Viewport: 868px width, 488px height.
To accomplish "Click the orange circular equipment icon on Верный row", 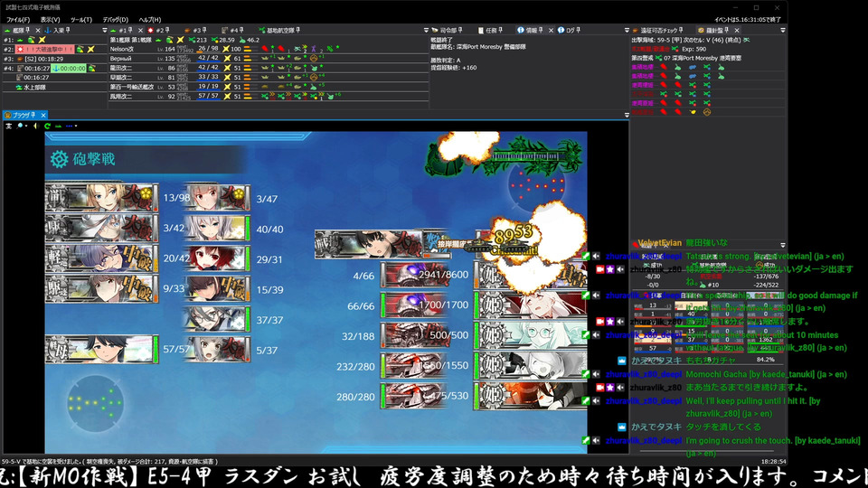I will click(x=314, y=58).
